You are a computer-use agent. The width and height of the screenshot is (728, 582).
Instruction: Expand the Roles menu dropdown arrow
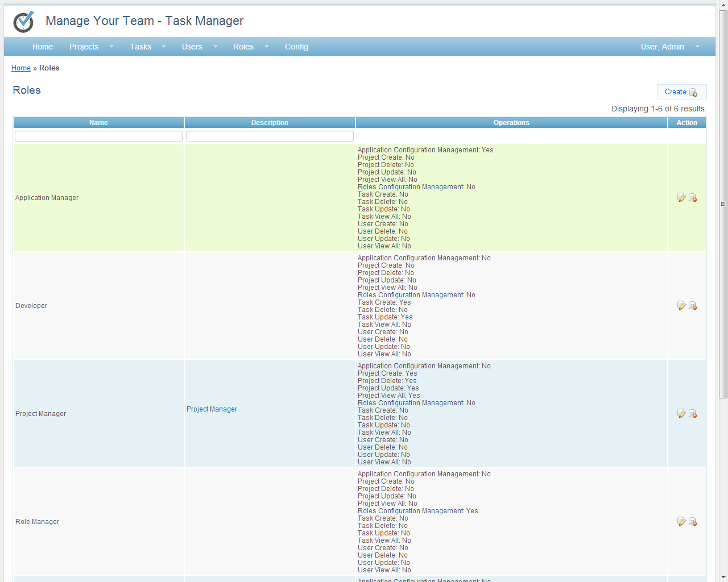267,47
